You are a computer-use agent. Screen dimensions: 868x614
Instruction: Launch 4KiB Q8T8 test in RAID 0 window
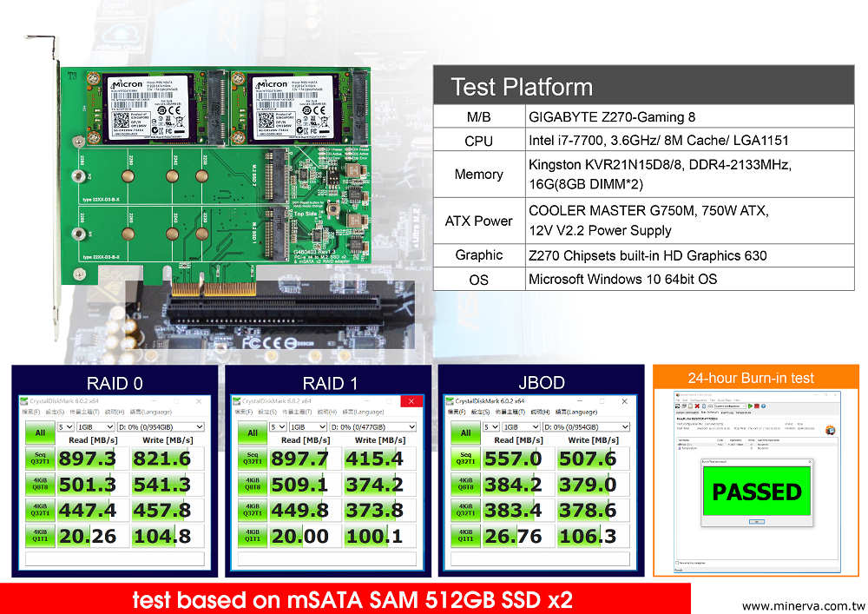coord(40,485)
